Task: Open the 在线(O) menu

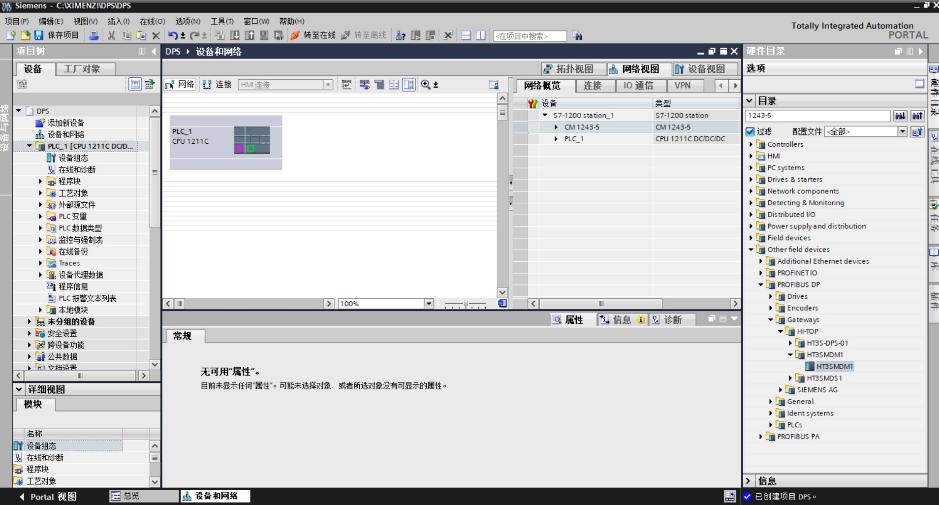Action: [x=152, y=21]
